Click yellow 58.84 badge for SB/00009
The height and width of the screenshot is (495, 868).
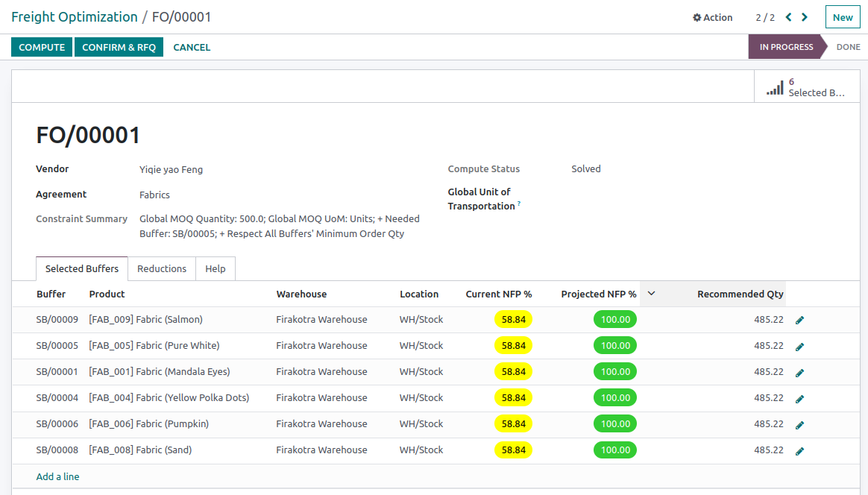point(513,320)
